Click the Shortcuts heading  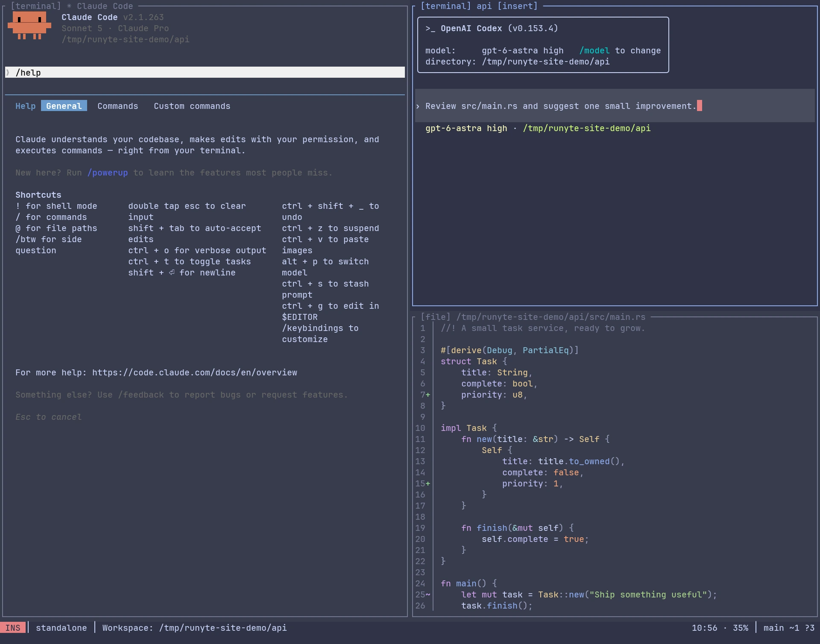tap(38, 195)
